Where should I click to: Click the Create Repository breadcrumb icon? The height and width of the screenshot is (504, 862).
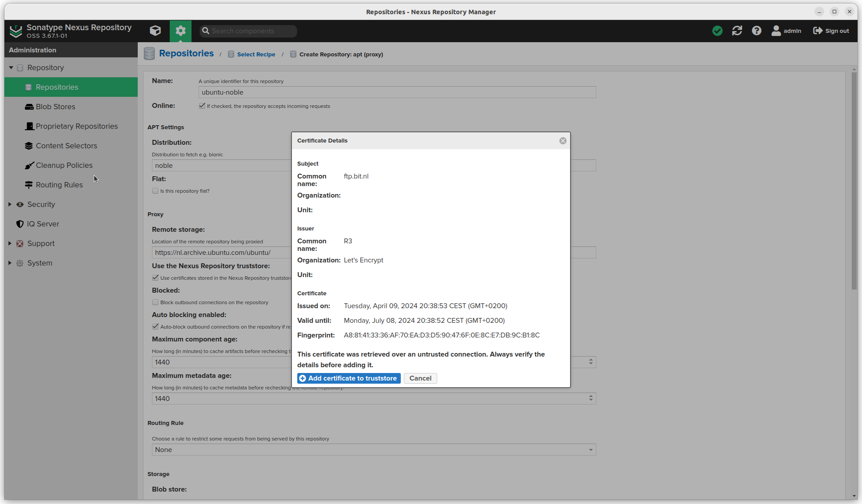click(x=293, y=54)
